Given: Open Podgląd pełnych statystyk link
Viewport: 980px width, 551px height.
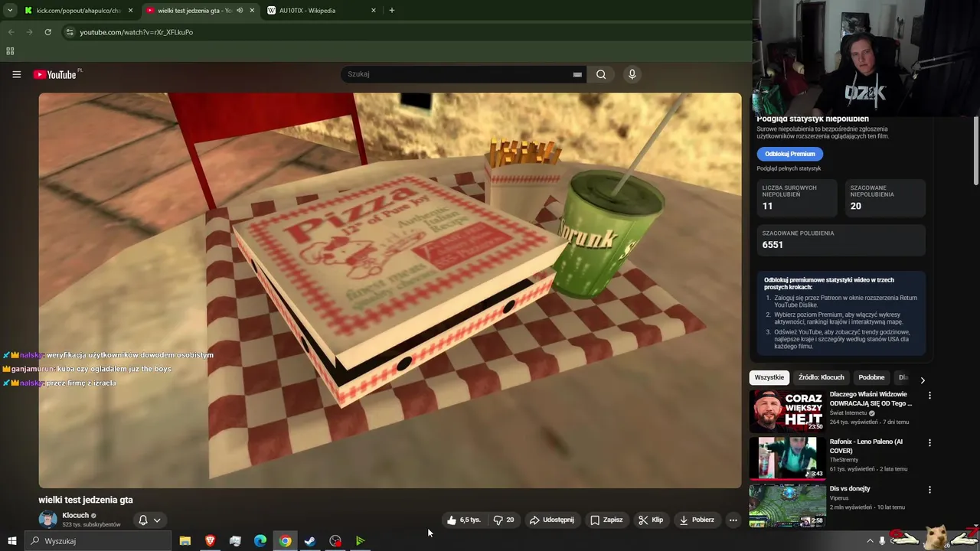Looking at the screenshot, I should point(789,168).
